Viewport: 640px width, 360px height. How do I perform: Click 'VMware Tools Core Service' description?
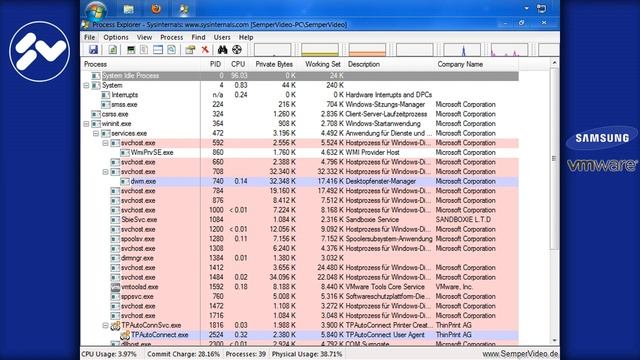(x=385, y=287)
